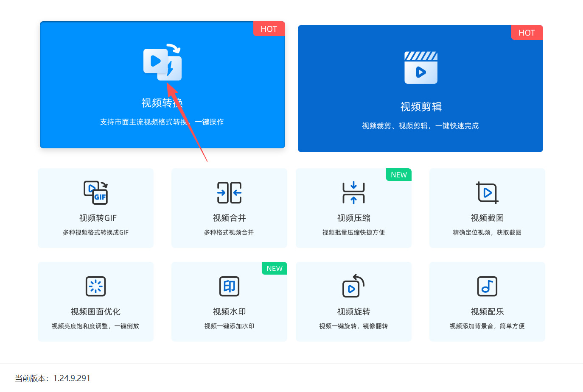The height and width of the screenshot is (392, 583).
Task: Open the 视频水印 watermark icon
Action: click(x=229, y=286)
